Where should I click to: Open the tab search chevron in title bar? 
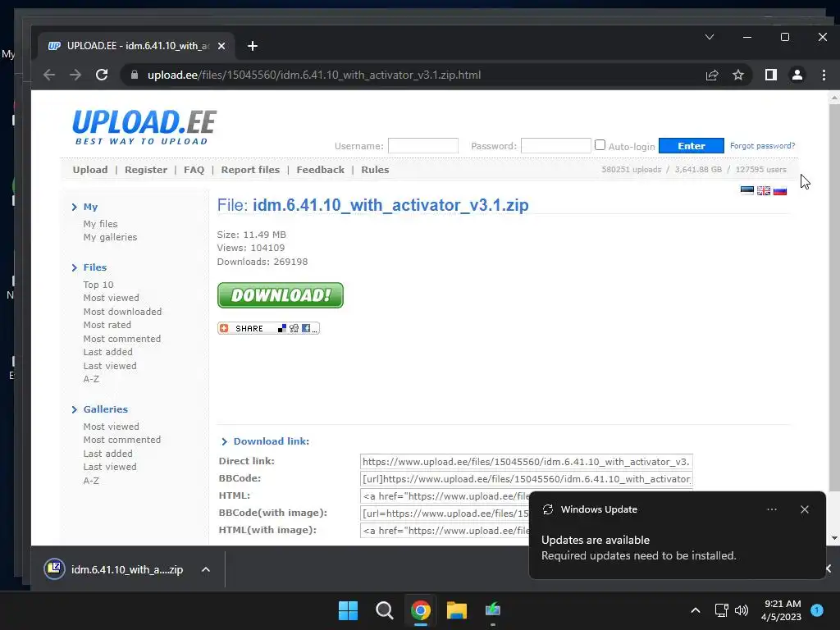(x=710, y=37)
